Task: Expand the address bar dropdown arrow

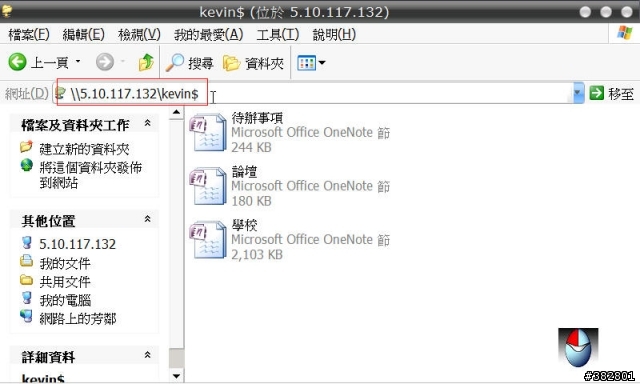Action: 578,93
